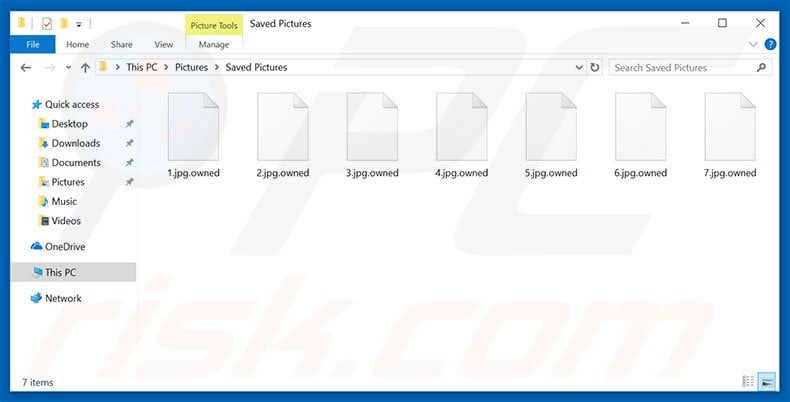790x402 pixels.
Task: Open the Manage tab under Picture Tools
Action: point(214,44)
